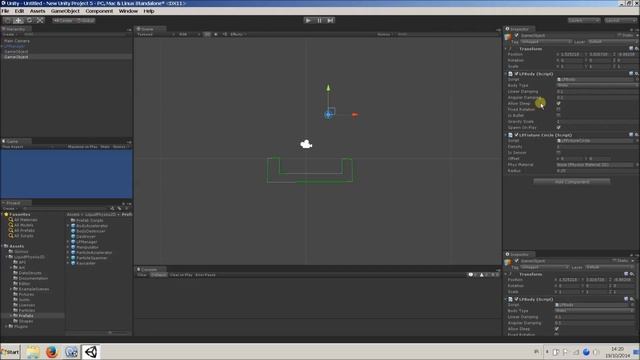Open the Tag dropdown in the top Inspector
The height and width of the screenshot is (360, 640).
pyautogui.click(x=546, y=42)
